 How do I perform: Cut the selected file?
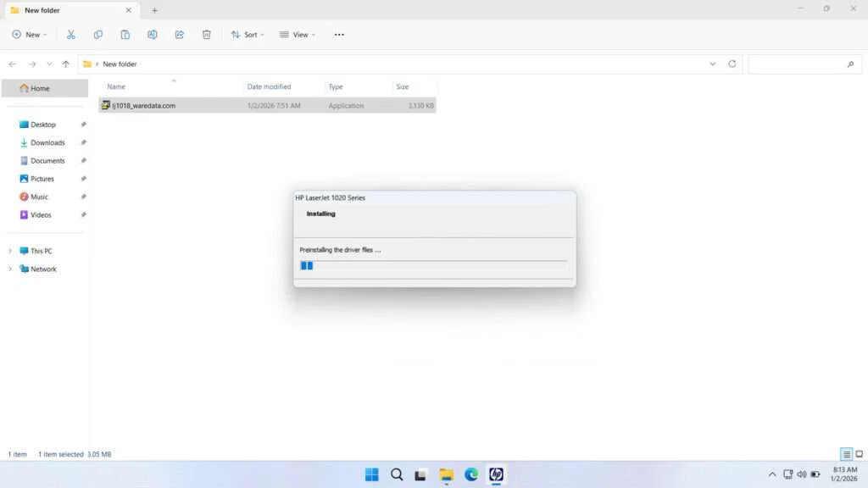tap(71, 34)
